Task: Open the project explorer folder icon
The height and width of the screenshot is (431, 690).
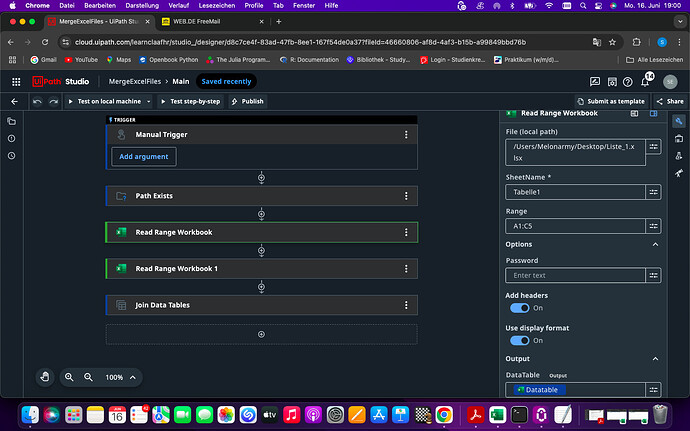Action: [x=12, y=122]
